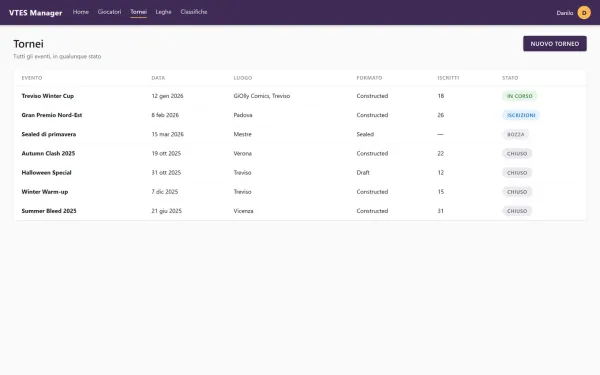Click the VTES Manager logo
The image size is (600, 375).
coord(35,13)
